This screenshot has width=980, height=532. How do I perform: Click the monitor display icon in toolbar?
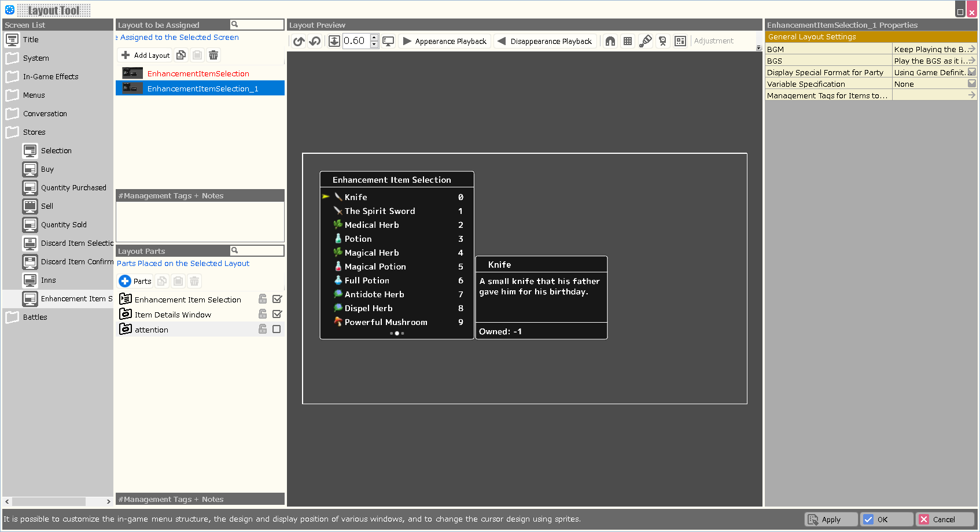coord(388,41)
